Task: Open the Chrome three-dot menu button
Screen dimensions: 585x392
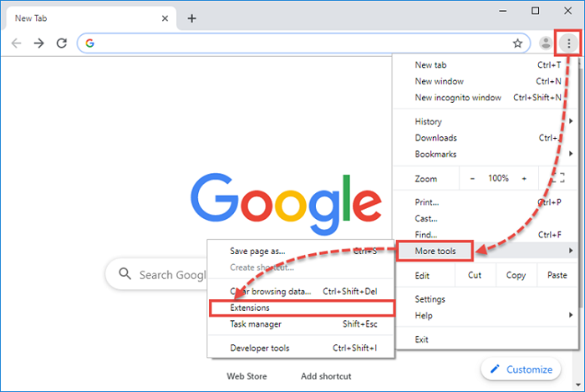Action: (568, 43)
